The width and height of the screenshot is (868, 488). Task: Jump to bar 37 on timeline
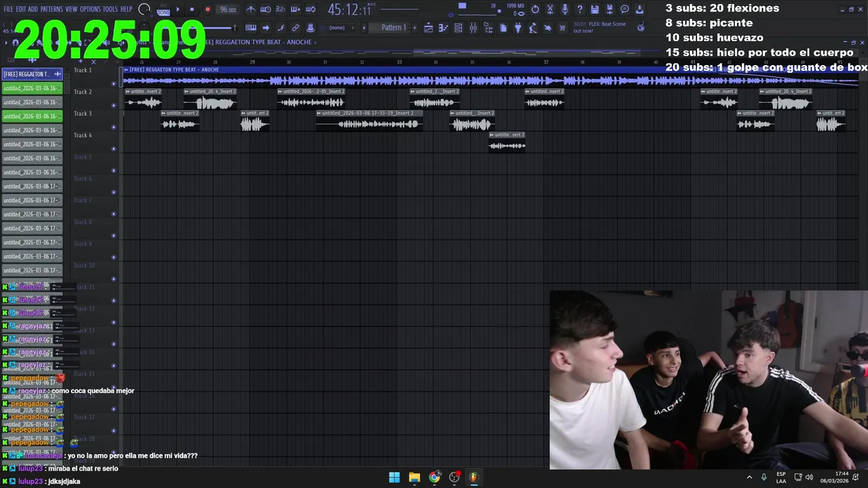coord(546,62)
